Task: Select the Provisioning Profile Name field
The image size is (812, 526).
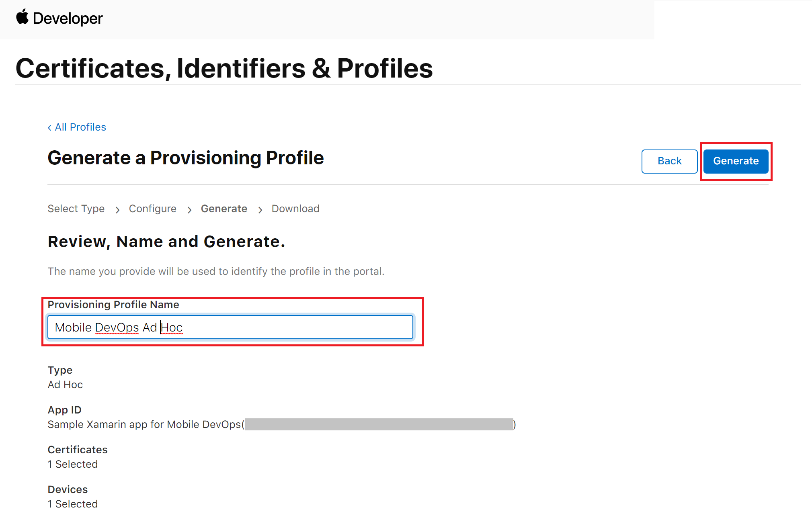Action: 231,327
